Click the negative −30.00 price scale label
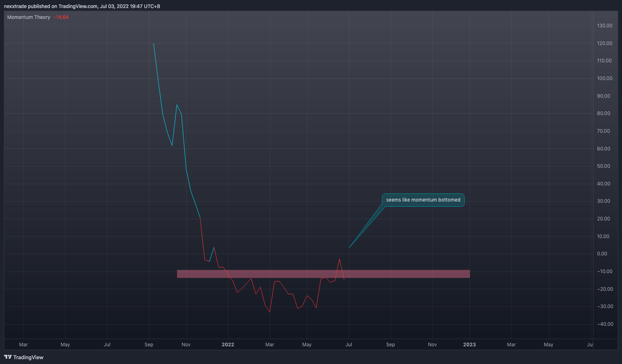 click(x=605, y=306)
